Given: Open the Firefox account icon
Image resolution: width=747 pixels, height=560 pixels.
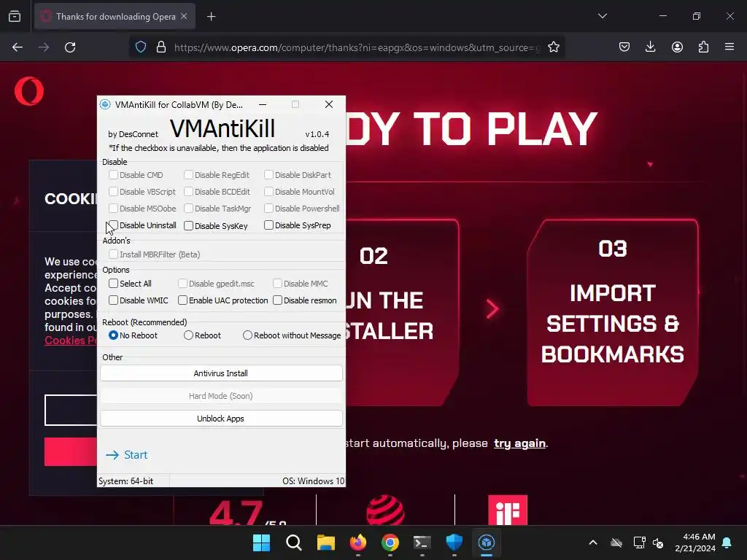Looking at the screenshot, I should pyautogui.click(x=677, y=47).
